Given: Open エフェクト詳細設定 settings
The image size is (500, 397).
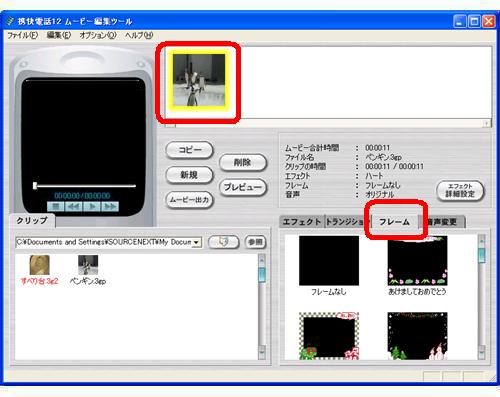Looking at the screenshot, I should [x=460, y=191].
